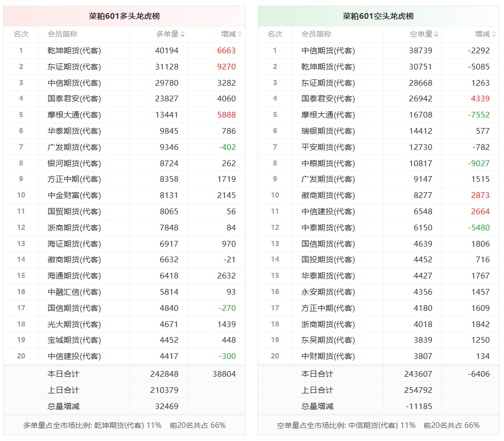
Task: Click 中粮期货(代客) in short ranking
Action: point(328,164)
